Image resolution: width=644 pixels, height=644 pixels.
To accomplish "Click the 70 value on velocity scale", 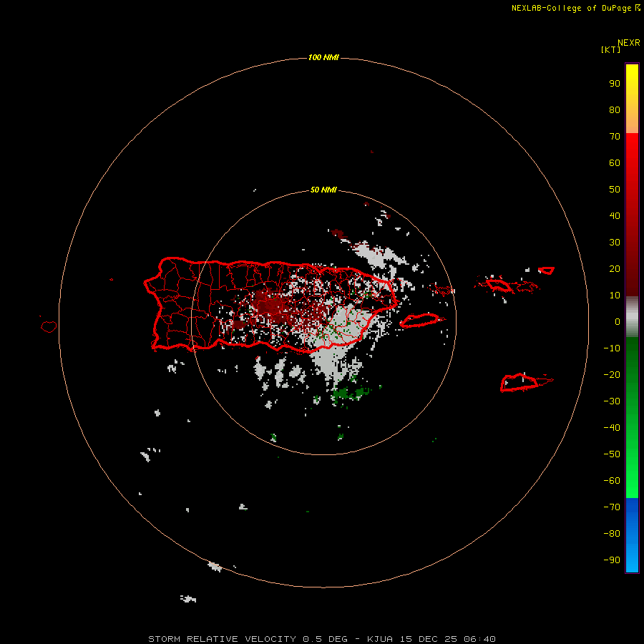I will [615, 137].
